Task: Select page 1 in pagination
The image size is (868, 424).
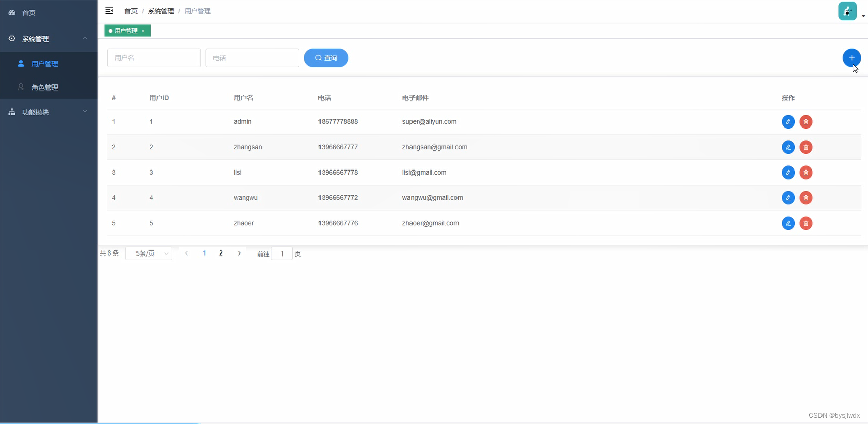Action: click(204, 253)
